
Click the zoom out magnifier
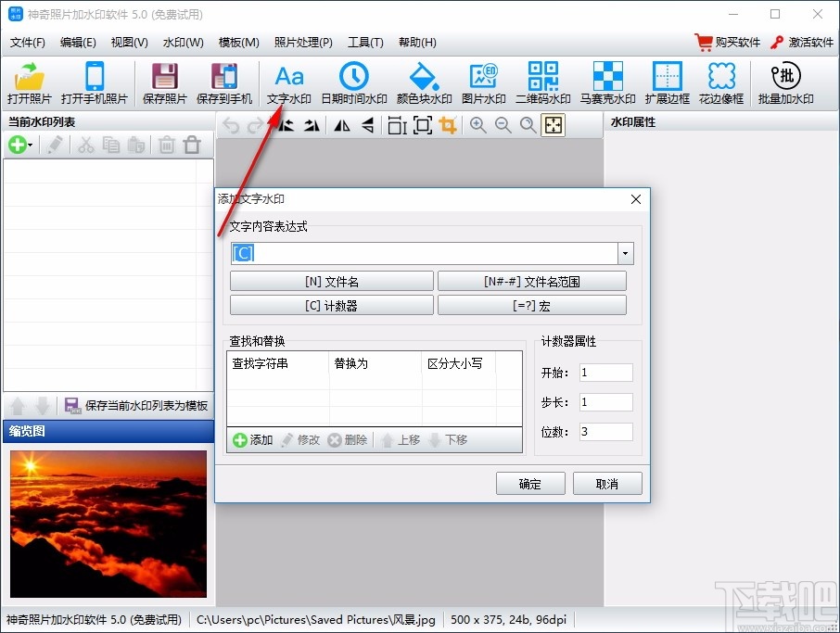[503, 126]
